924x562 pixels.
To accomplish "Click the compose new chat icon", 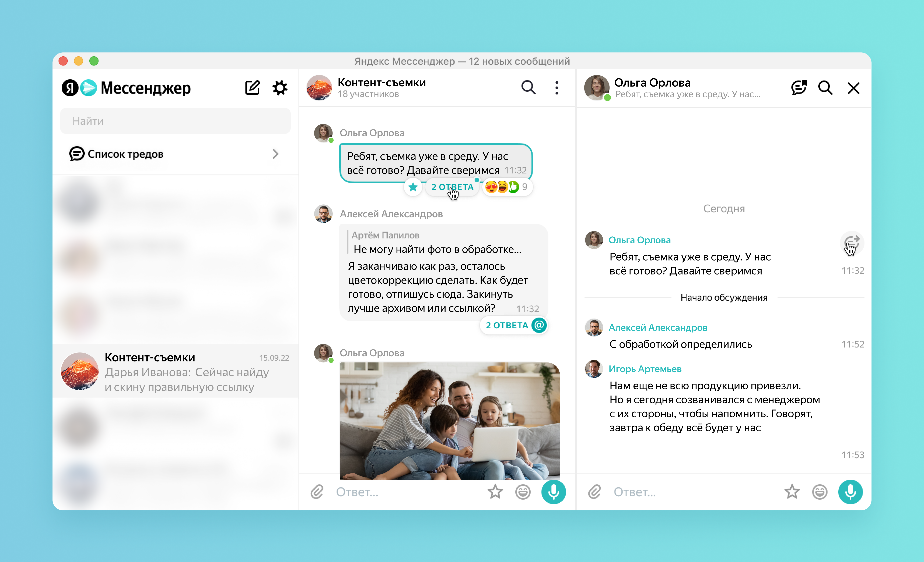I will click(x=252, y=88).
